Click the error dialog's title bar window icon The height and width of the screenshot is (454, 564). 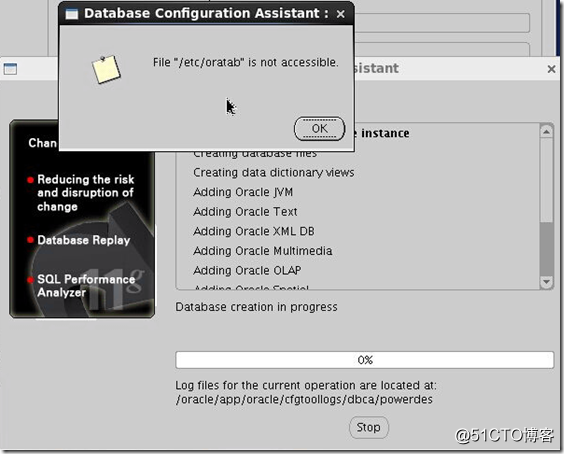click(x=72, y=14)
